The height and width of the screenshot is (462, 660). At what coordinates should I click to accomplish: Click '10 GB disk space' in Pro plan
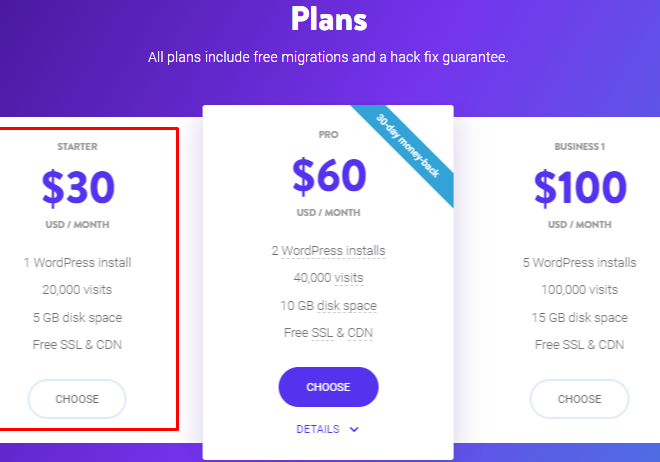coord(328,305)
